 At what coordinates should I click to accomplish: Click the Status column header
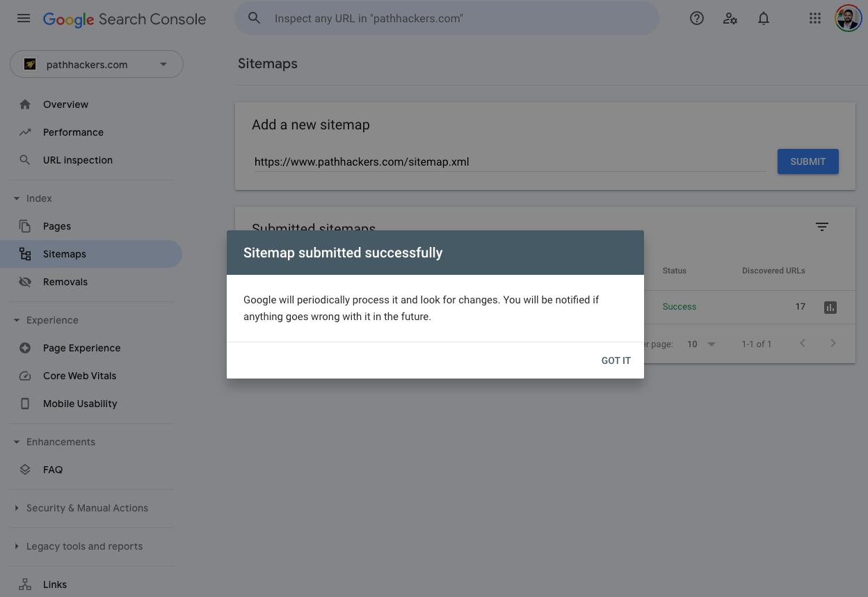(675, 271)
